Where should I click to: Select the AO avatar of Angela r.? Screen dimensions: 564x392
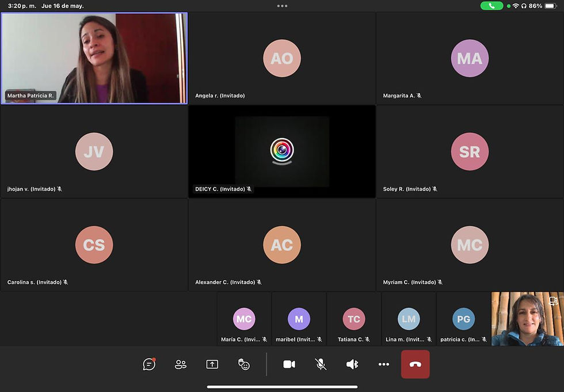(282, 58)
